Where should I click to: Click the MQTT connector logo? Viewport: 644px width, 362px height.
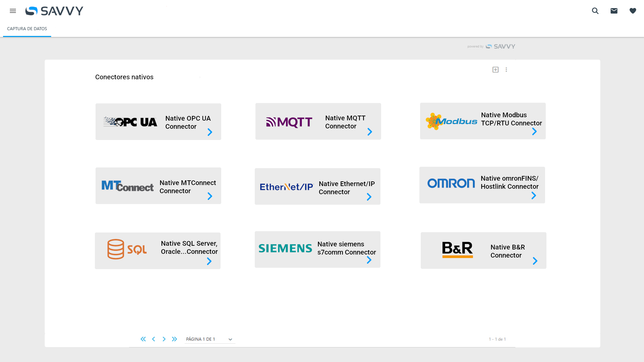289,121
